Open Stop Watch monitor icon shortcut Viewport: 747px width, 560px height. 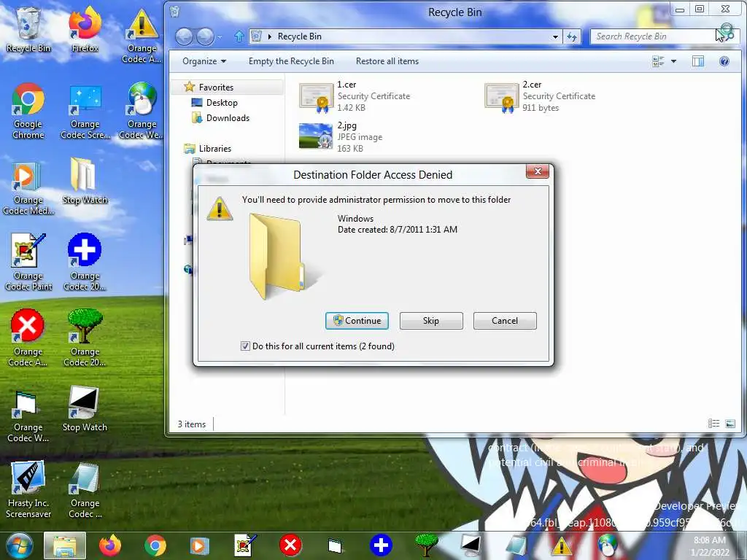pyautogui.click(x=85, y=408)
